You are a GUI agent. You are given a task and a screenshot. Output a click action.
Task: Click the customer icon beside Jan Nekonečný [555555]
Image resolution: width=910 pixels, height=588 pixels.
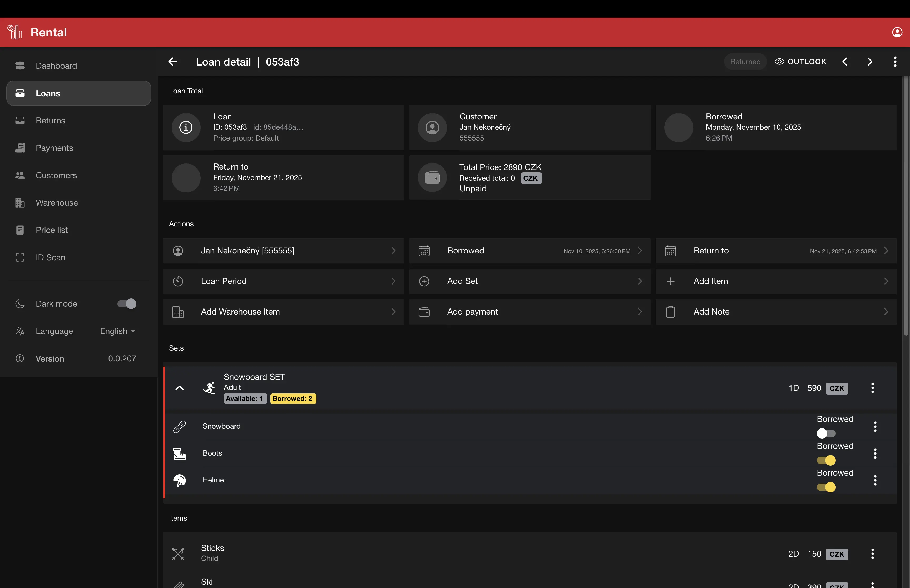tap(178, 251)
